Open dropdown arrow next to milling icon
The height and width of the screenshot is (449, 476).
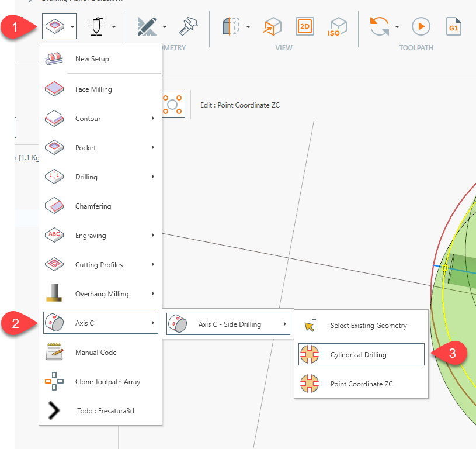click(x=72, y=26)
